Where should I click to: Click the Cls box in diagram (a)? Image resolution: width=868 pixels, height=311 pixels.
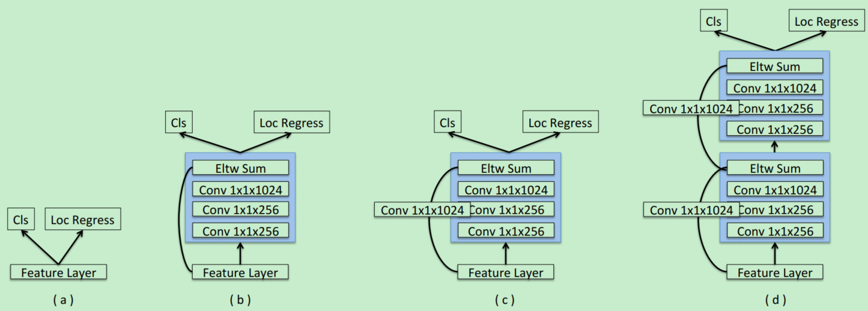click(22, 220)
